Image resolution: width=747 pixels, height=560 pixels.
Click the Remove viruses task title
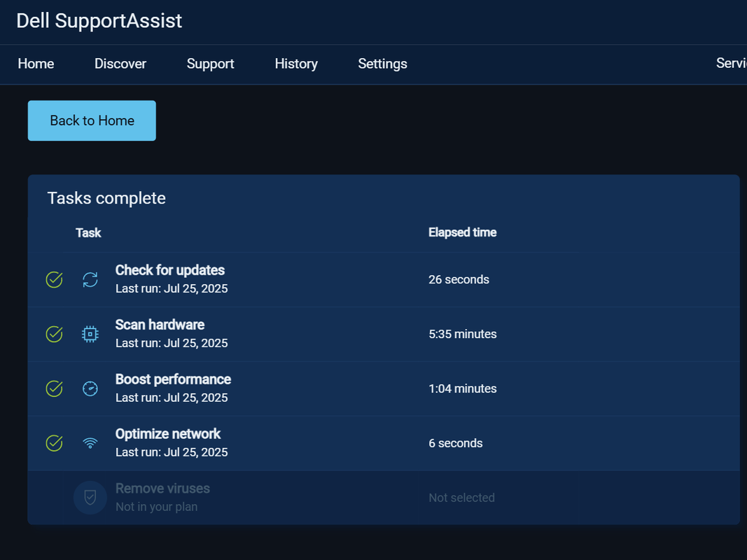tap(162, 489)
